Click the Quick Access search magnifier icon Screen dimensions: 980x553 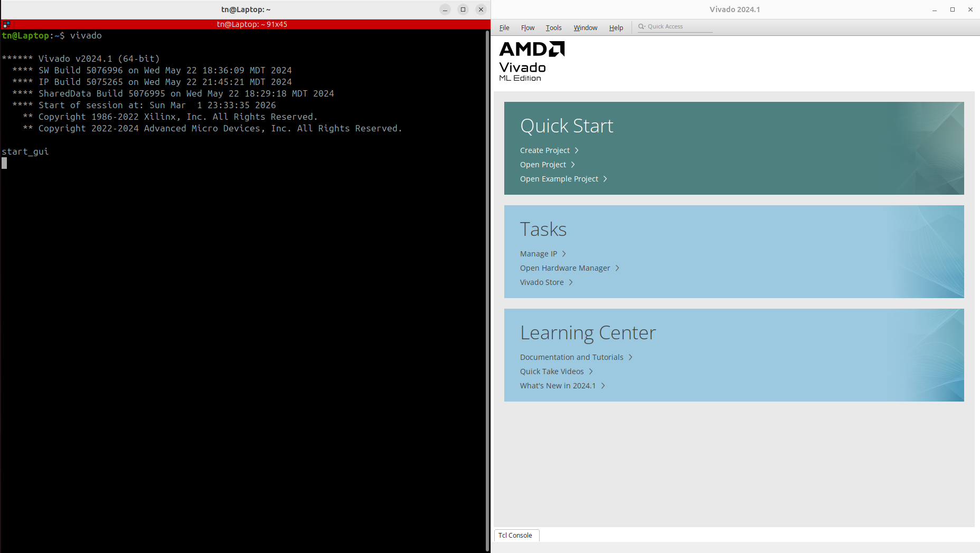(642, 26)
